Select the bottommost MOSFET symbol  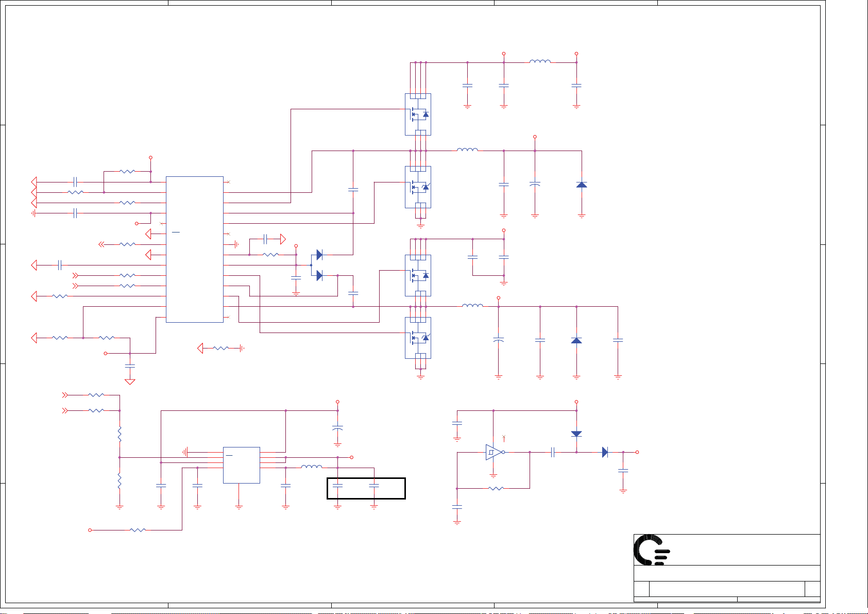click(x=418, y=338)
